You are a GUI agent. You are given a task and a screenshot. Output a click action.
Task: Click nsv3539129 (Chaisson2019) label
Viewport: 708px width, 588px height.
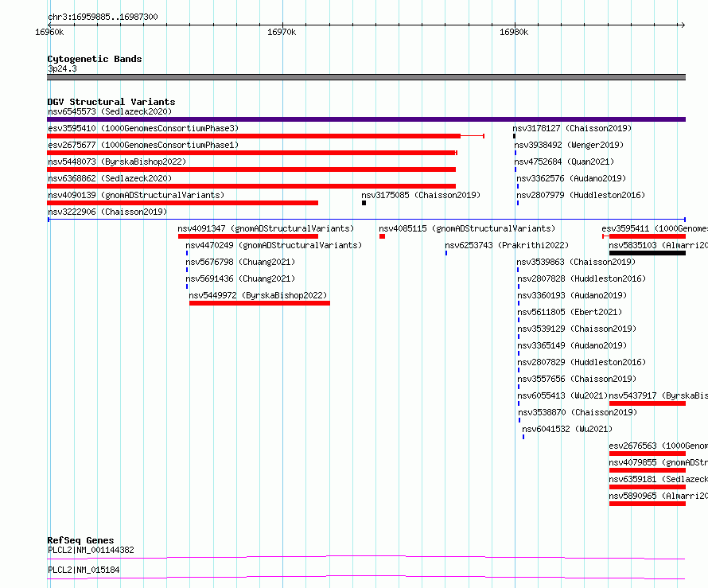577,329
